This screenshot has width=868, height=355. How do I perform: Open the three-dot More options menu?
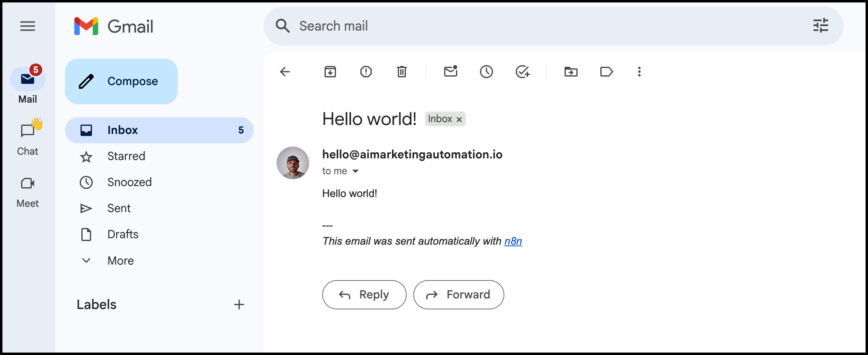click(639, 72)
